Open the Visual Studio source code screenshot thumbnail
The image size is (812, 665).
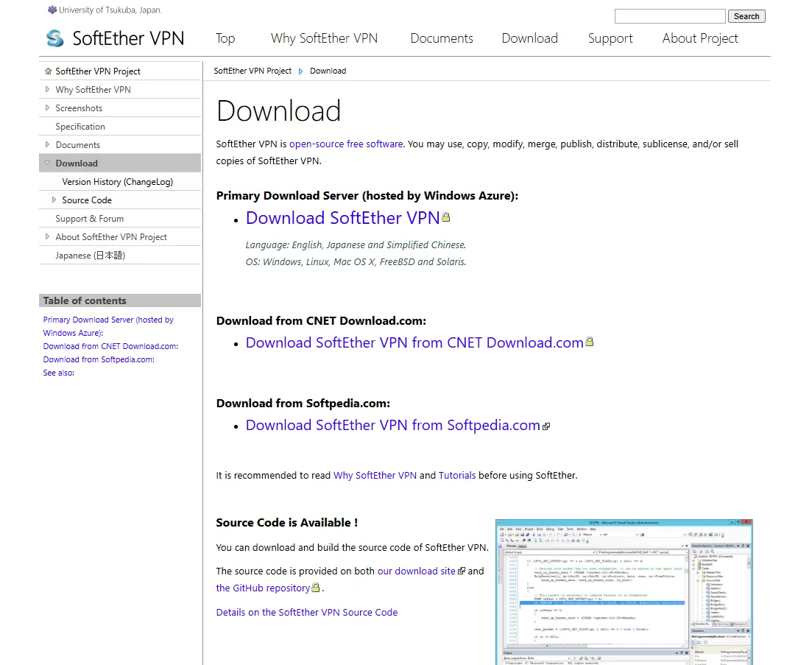click(624, 592)
